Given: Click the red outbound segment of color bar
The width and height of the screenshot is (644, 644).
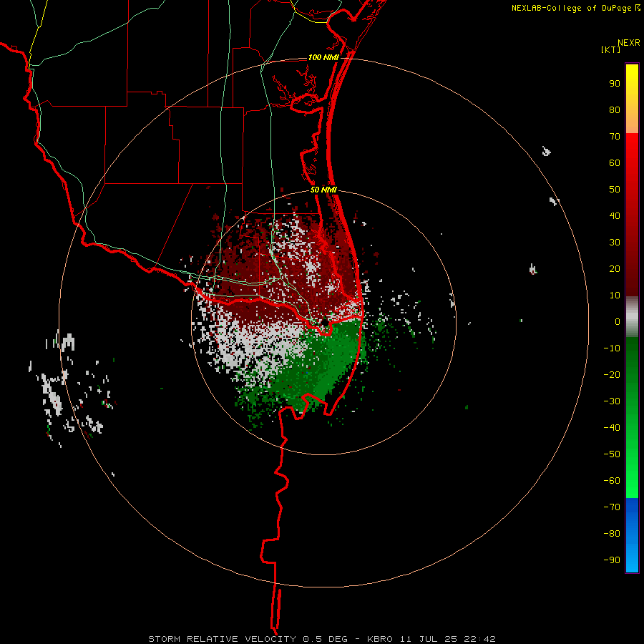Looking at the screenshot, I should coord(632,215).
